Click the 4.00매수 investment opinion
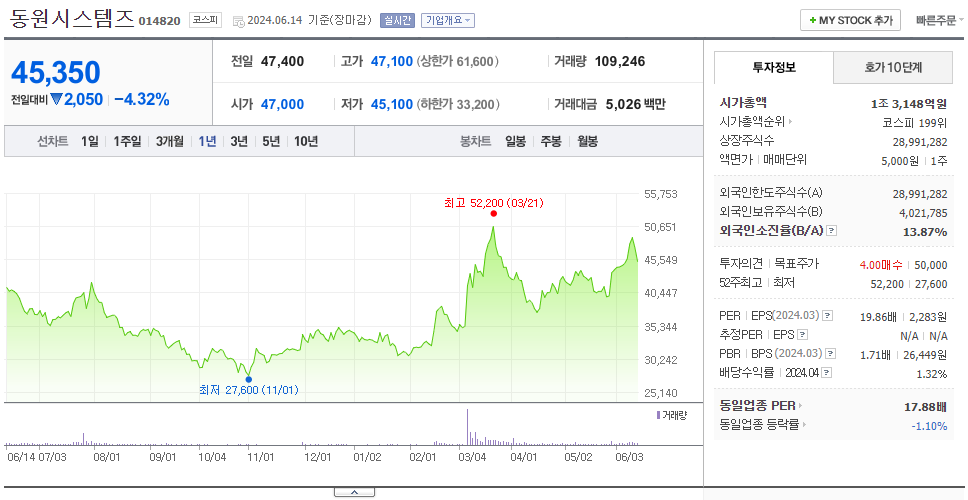968x500 pixels. (881, 265)
